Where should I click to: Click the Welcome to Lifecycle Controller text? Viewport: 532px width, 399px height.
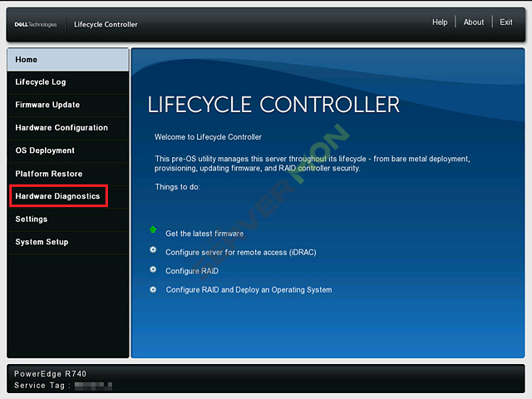(208, 137)
